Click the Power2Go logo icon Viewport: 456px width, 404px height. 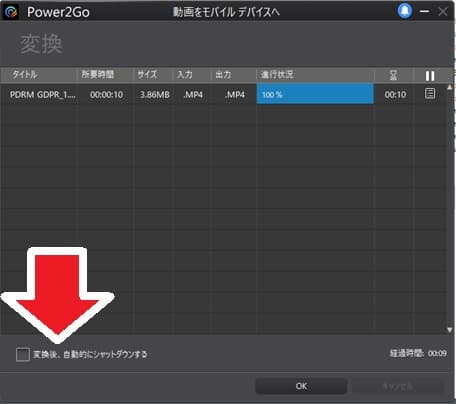(11, 12)
